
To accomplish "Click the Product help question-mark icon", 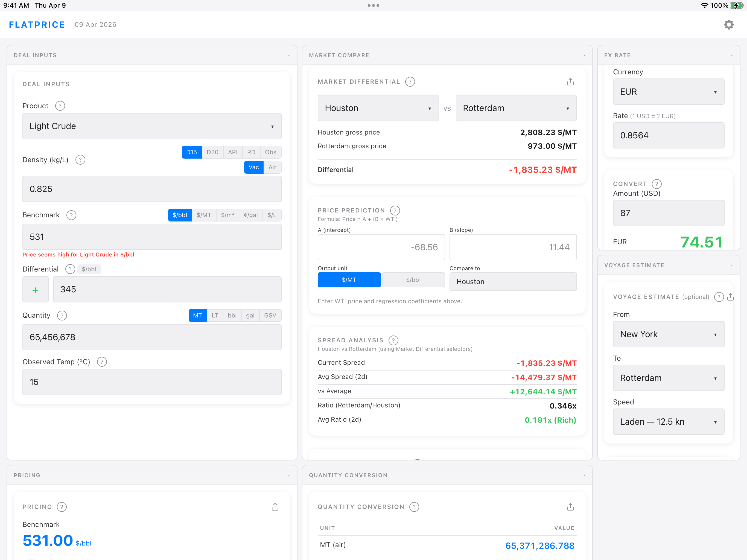I will click(60, 106).
